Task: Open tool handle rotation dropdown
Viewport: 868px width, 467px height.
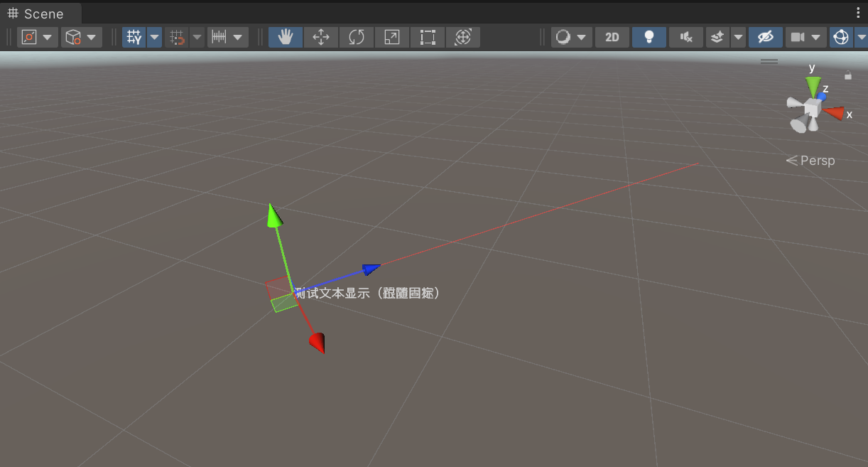Action: click(82, 37)
